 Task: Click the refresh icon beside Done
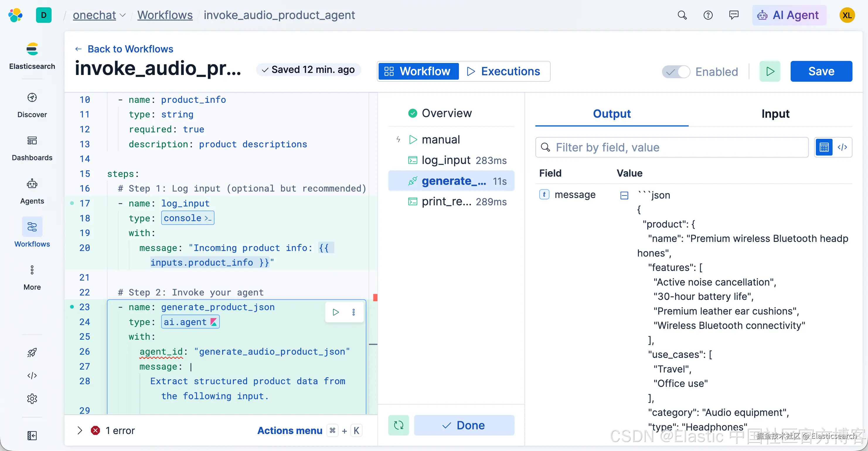(x=398, y=425)
